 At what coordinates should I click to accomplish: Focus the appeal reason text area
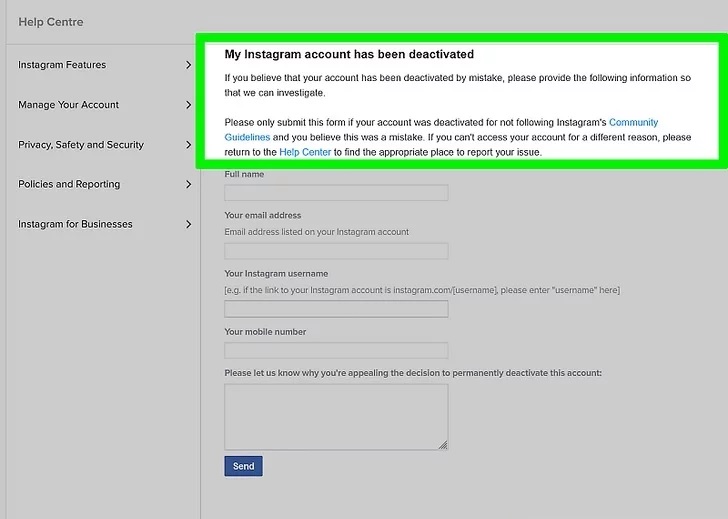(336, 416)
